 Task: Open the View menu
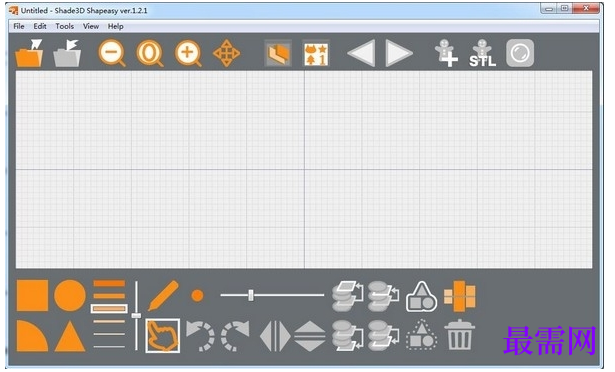pos(91,26)
